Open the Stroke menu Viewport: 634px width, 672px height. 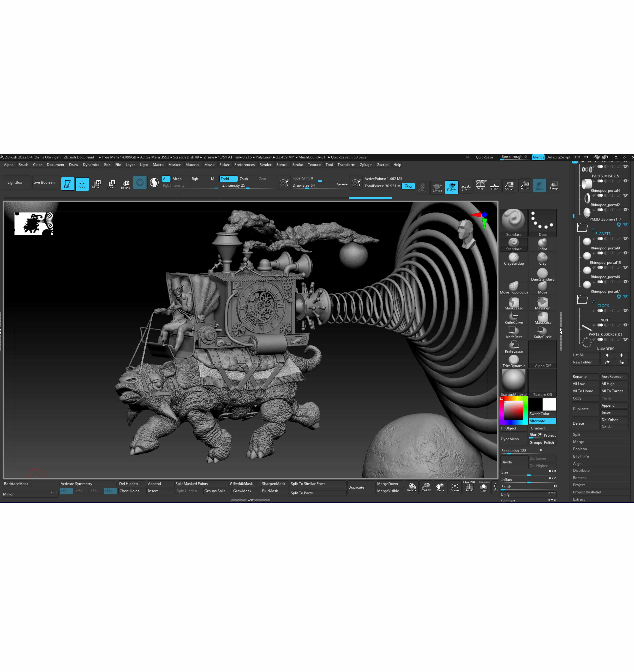(297, 165)
